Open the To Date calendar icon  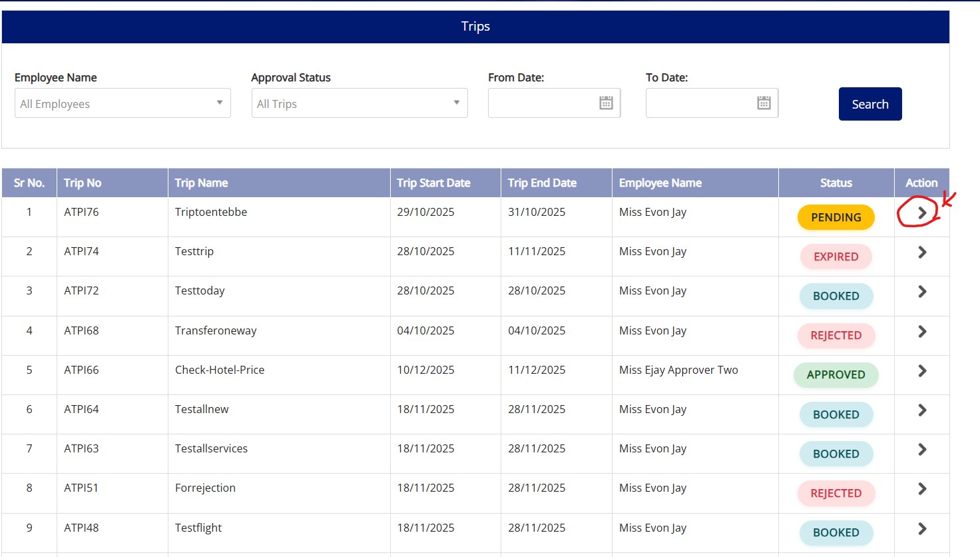pos(764,103)
